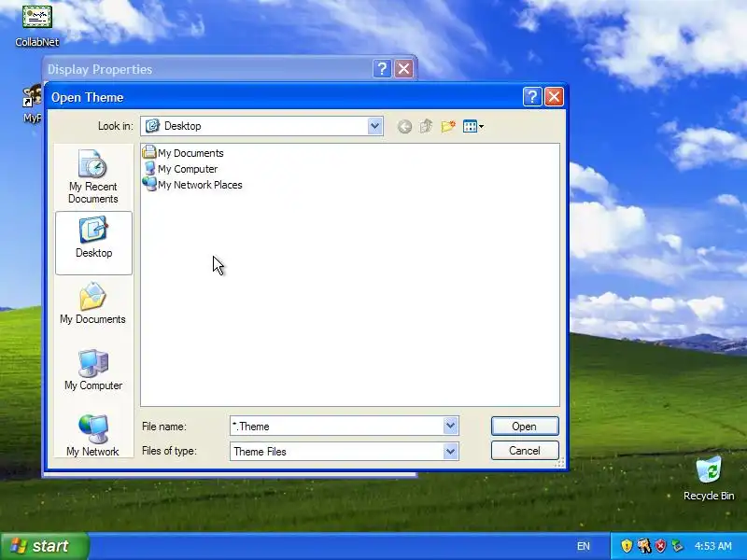747x560 pixels.
Task: Expand the File name dropdown arrow
Action: coord(450,426)
